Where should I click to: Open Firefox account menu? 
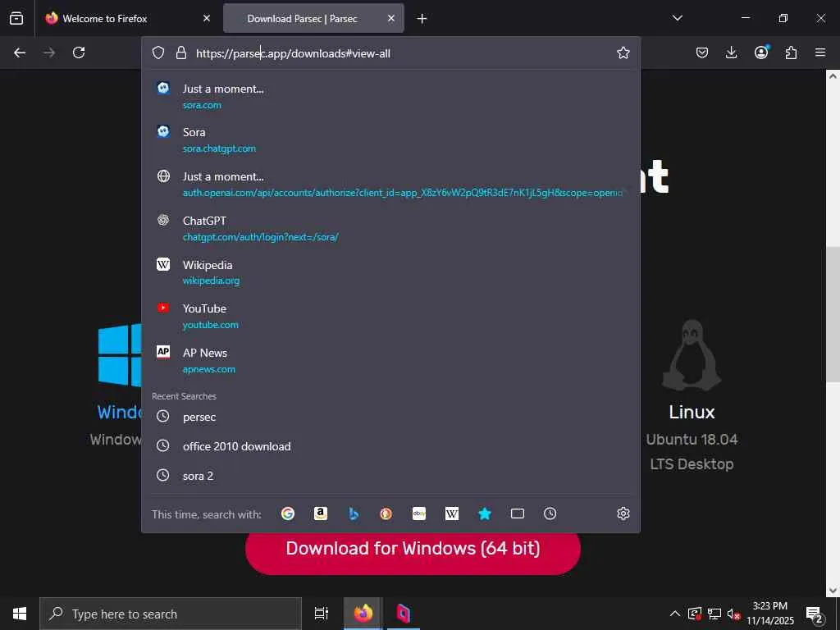[761, 52]
